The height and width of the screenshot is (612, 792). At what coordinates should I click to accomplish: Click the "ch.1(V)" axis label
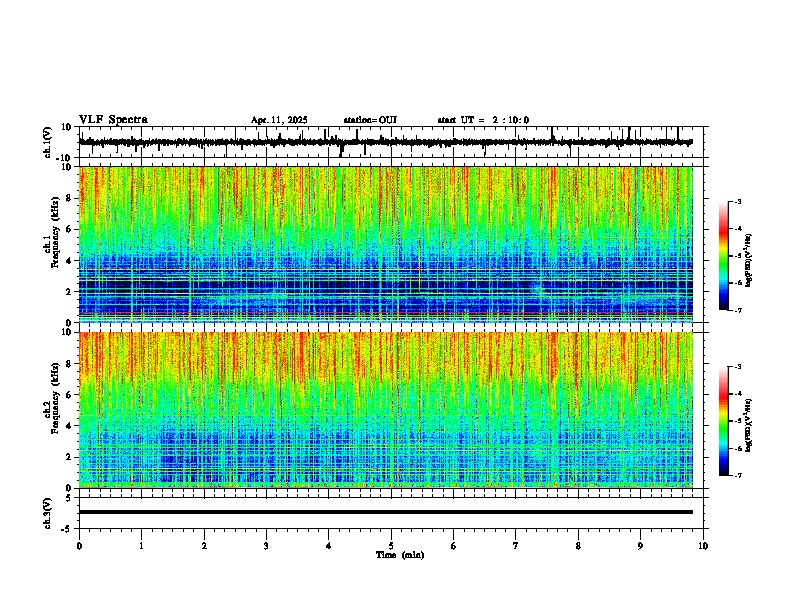point(48,142)
